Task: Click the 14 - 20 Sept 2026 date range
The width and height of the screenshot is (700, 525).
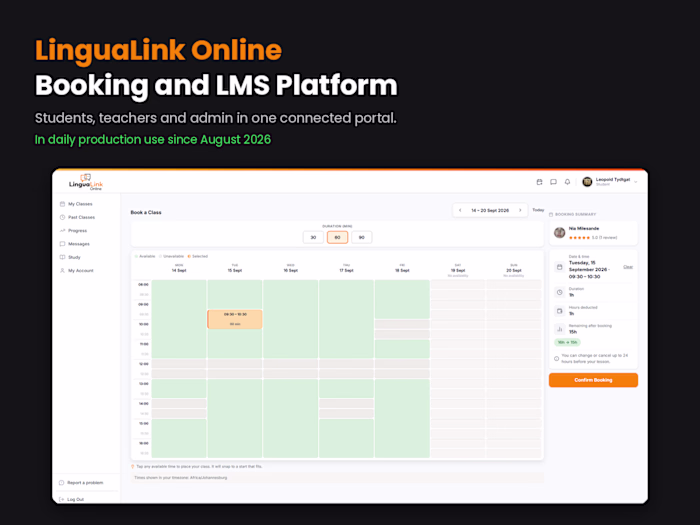Action: point(490,210)
